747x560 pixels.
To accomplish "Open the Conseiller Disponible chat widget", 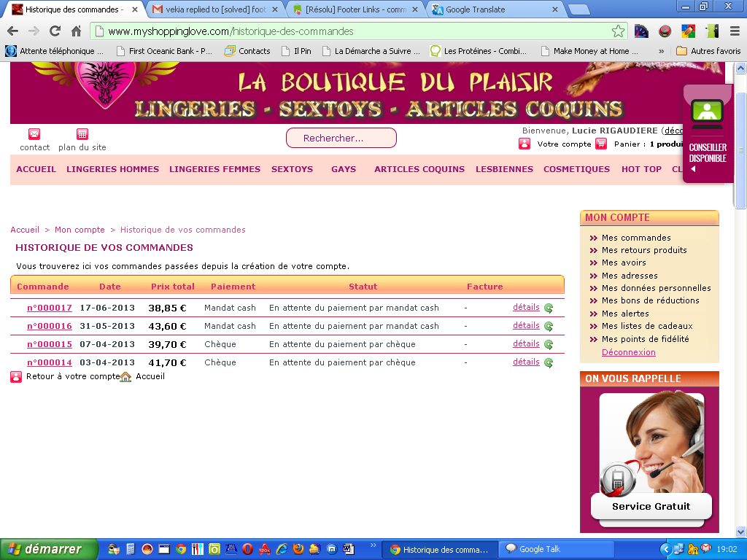I will [708, 134].
